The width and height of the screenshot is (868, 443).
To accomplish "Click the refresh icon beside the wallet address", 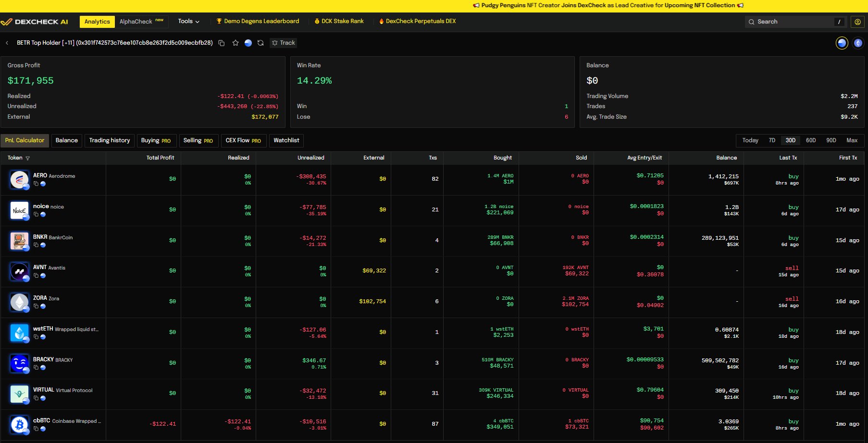I will 260,43.
